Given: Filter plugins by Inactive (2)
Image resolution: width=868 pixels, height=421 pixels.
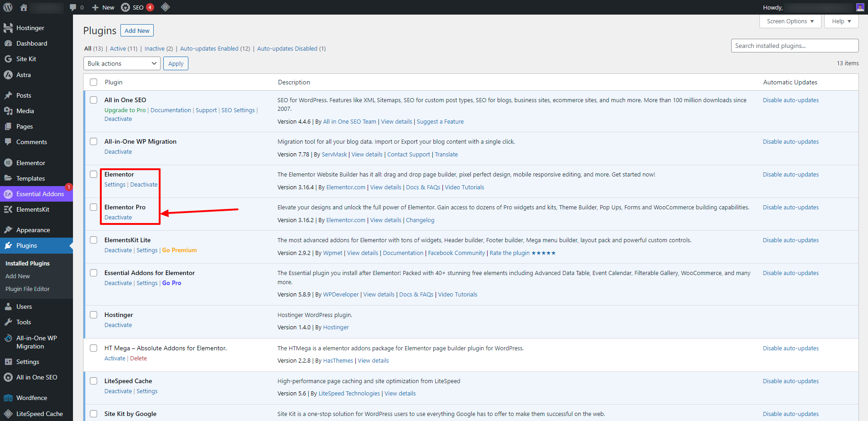Looking at the screenshot, I should coord(158,49).
